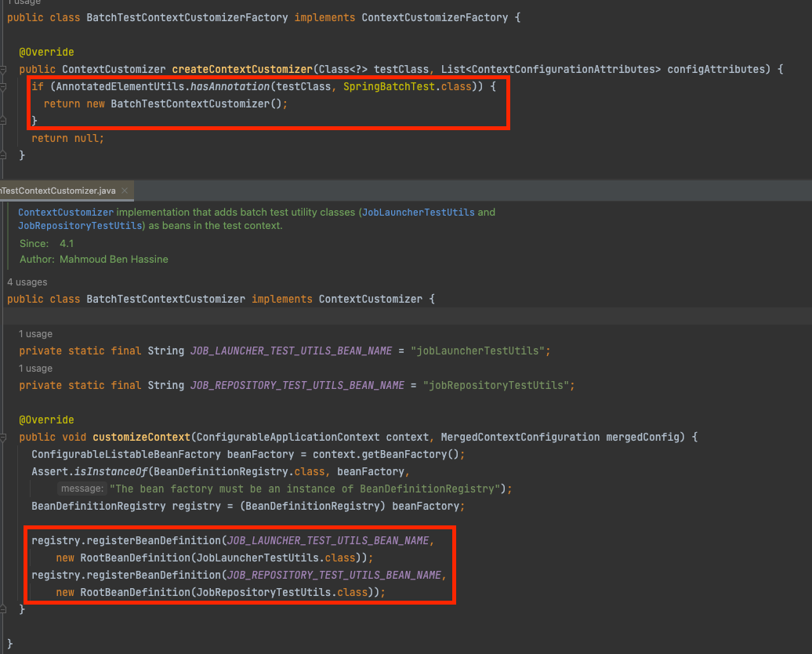The image size is (812, 654).
Task: Click @Override above createContextCustomizer method
Action: click(46, 53)
